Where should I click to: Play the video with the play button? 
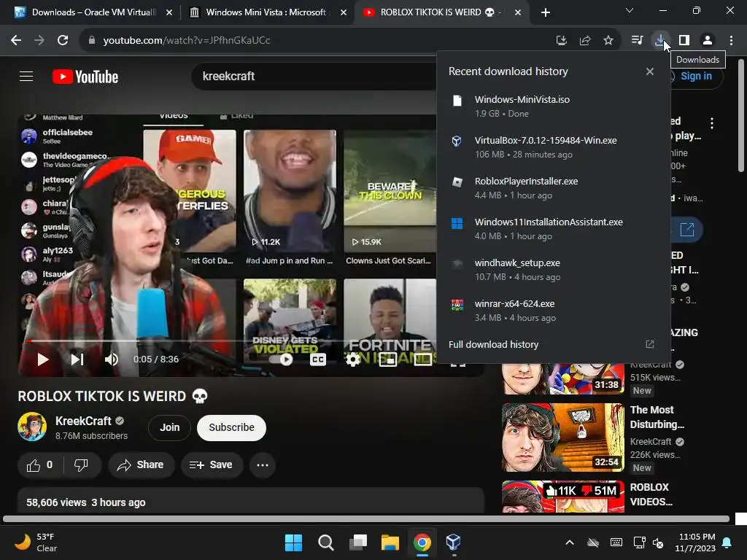(x=43, y=359)
